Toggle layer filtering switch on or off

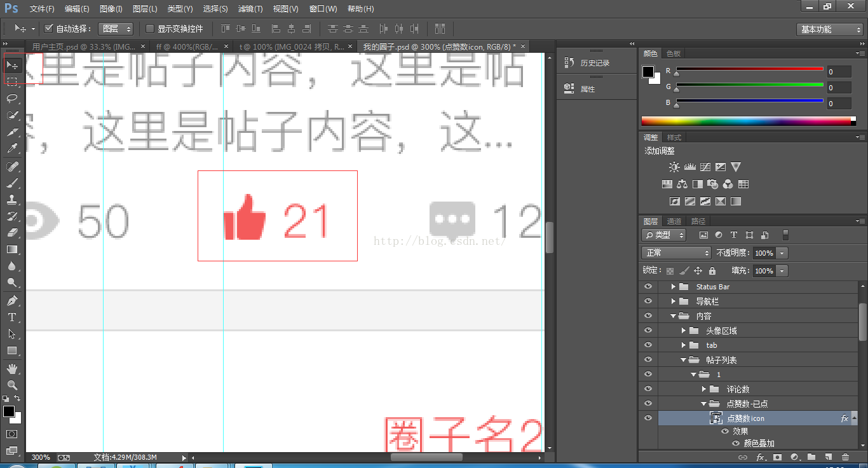pos(785,235)
